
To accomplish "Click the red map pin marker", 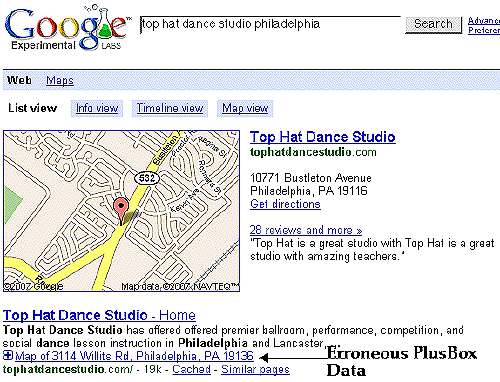I will pyautogui.click(x=121, y=210).
